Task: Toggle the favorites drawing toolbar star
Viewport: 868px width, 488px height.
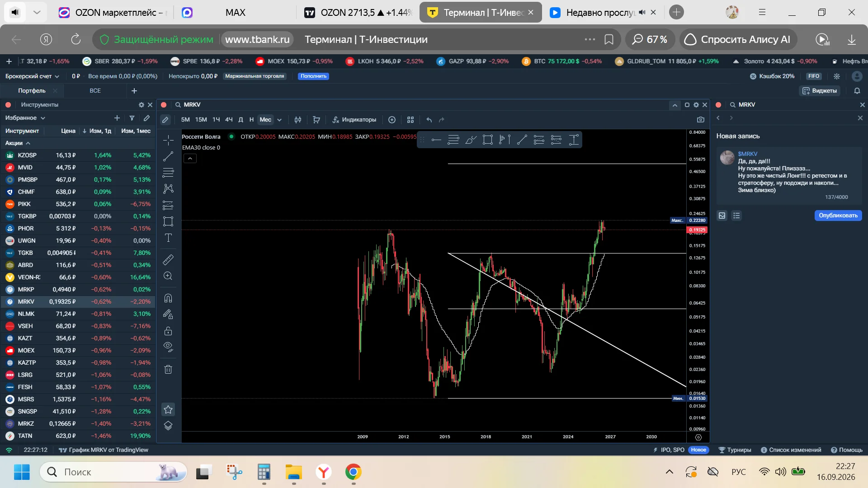Action: (168, 410)
